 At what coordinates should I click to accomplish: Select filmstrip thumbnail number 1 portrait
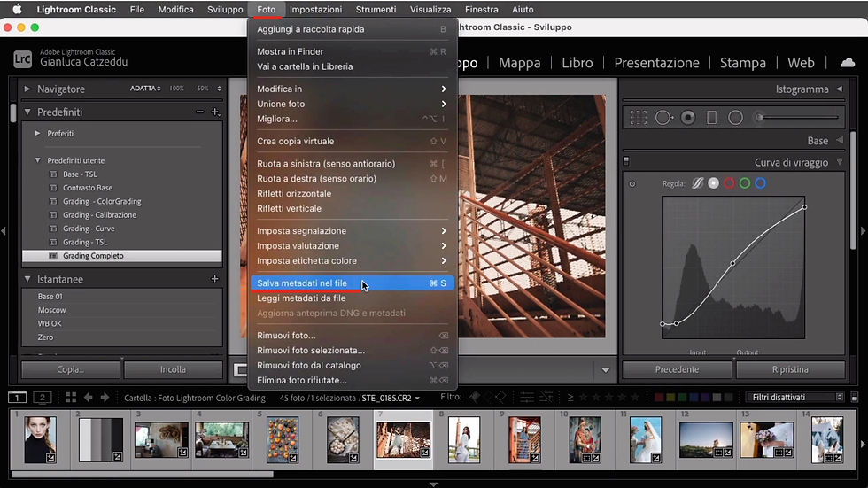[40, 440]
